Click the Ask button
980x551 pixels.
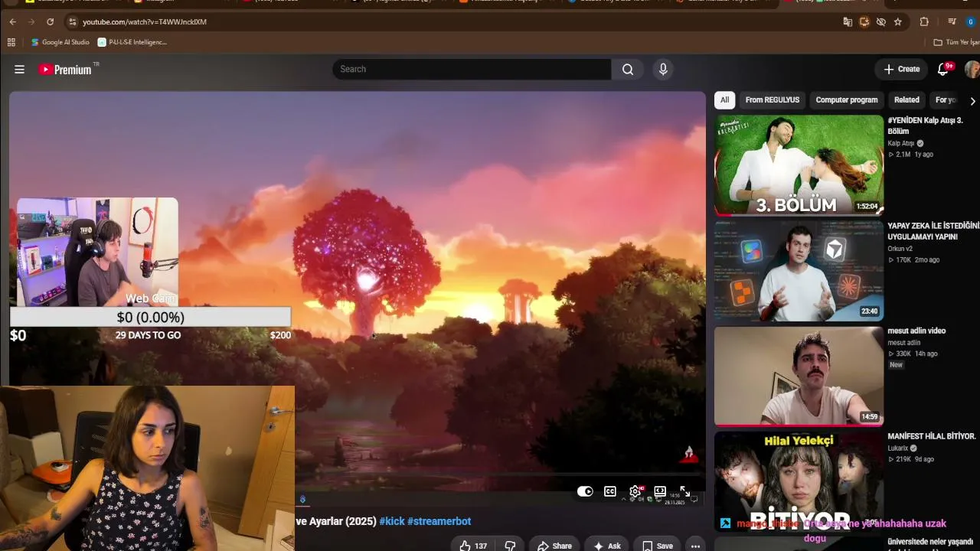[x=606, y=546]
